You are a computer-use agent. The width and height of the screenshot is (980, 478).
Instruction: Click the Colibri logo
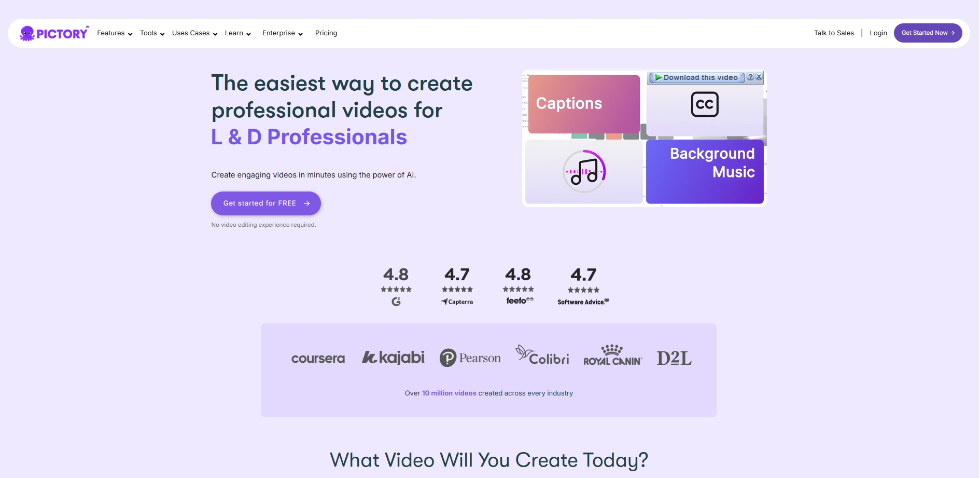pyautogui.click(x=542, y=355)
